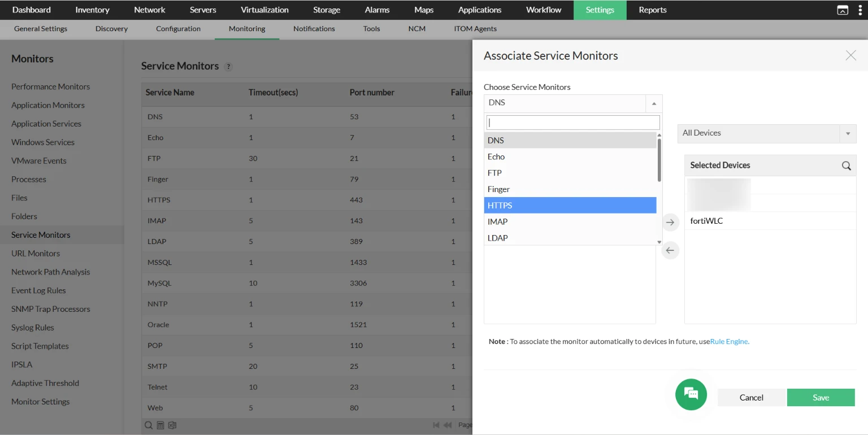This screenshot has height=435, width=868.
Task: Click the dropdown list scroll-up arrow
Action: click(659, 136)
